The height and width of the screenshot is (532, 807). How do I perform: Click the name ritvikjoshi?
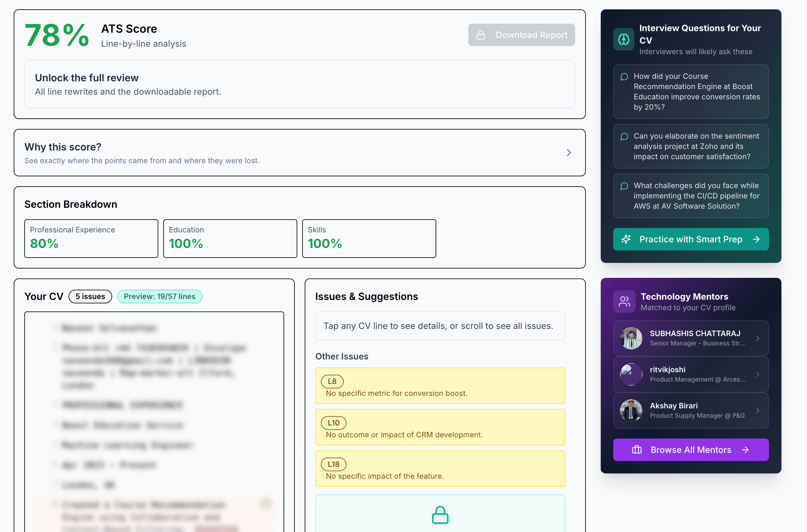point(667,369)
